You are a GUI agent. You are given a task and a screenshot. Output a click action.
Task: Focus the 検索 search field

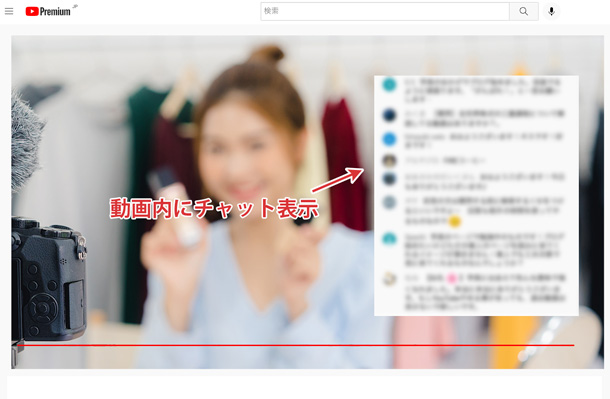click(x=385, y=11)
